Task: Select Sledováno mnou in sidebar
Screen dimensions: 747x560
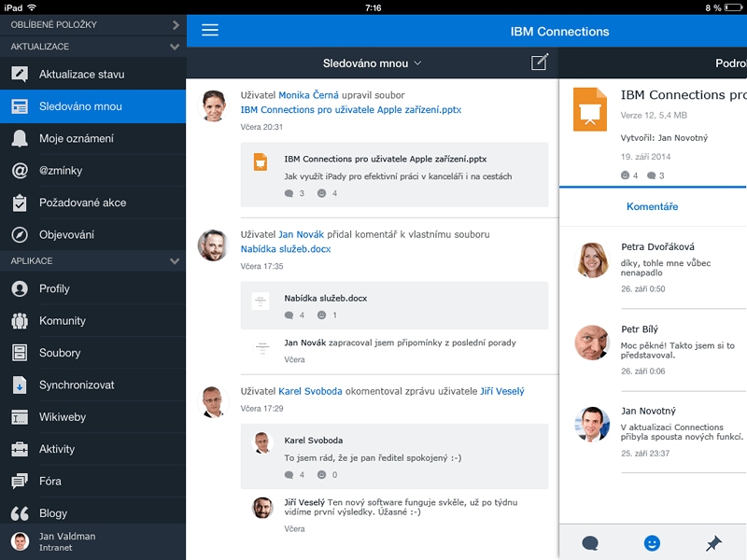Action: (x=92, y=106)
